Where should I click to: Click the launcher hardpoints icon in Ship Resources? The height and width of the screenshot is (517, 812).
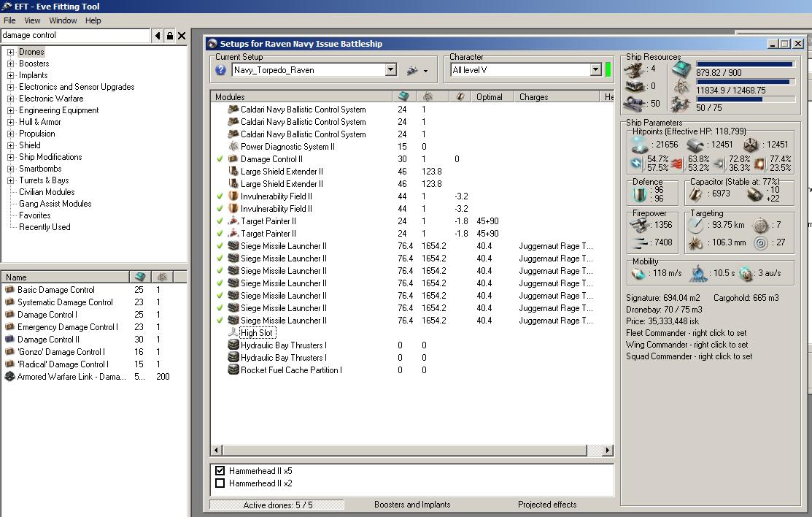pyautogui.click(x=633, y=86)
